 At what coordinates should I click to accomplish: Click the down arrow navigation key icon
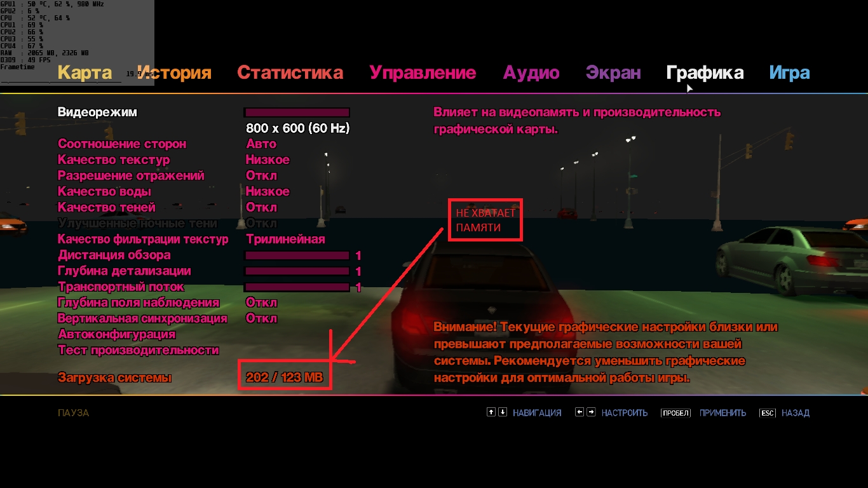pyautogui.click(x=503, y=412)
